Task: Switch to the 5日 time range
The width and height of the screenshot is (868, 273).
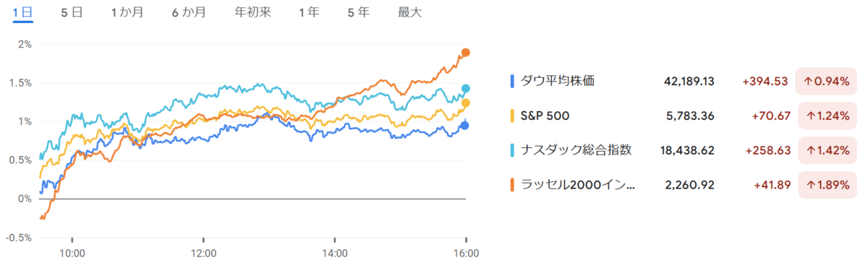Action: [x=72, y=12]
